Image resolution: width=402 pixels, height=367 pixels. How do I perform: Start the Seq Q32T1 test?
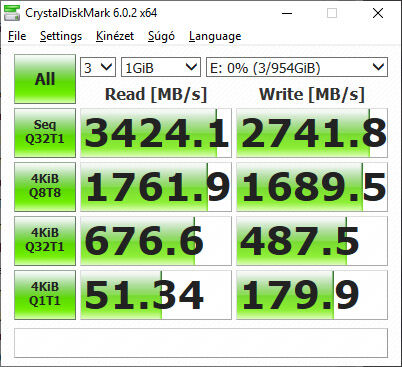45,133
